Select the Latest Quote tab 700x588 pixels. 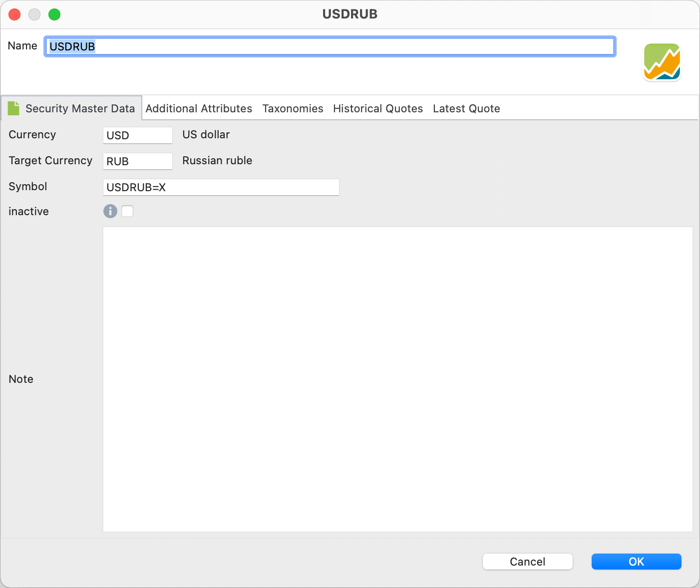pos(466,108)
